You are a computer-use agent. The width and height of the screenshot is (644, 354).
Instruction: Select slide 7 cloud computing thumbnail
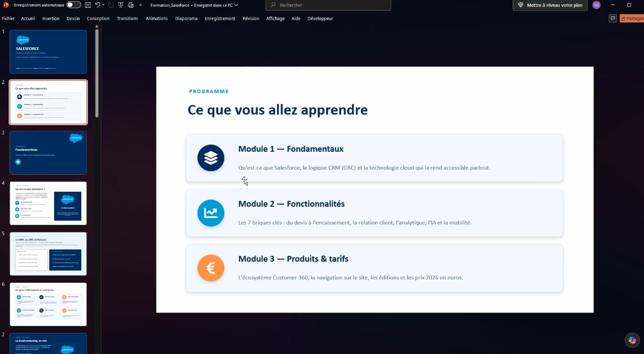(48, 343)
